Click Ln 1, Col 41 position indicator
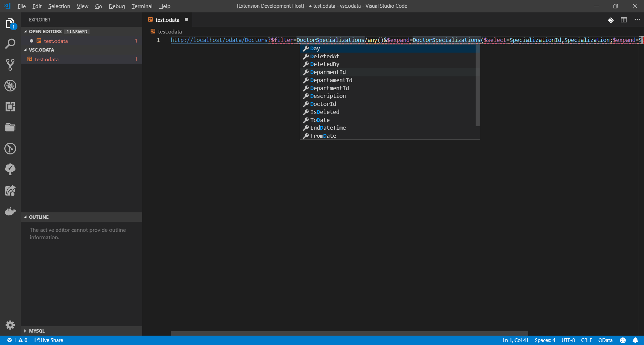This screenshot has height=345, width=644. pos(515,340)
